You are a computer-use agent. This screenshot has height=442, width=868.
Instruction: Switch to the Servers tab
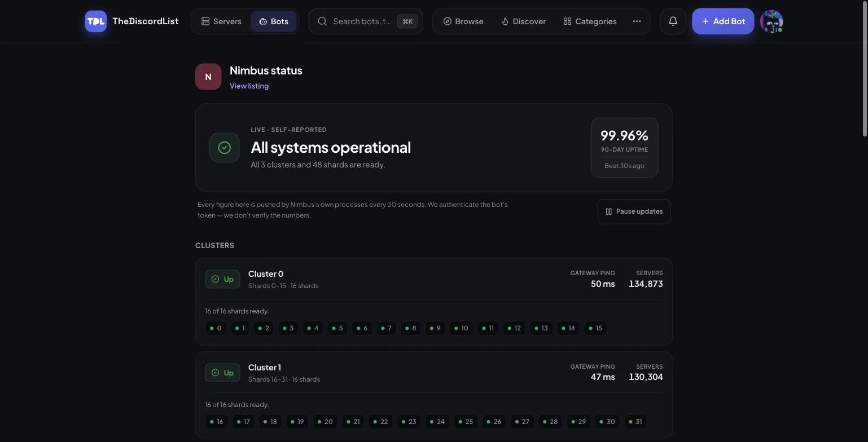(x=221, y=21)
